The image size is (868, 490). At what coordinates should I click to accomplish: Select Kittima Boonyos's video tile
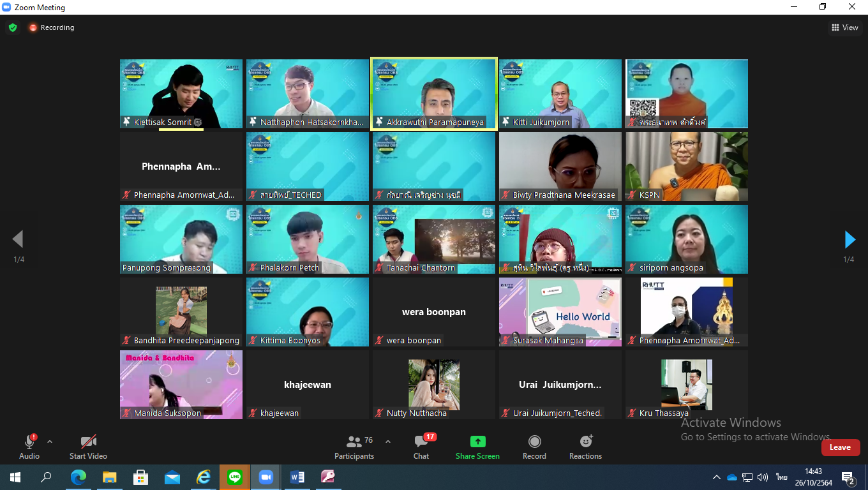point(308,312)
